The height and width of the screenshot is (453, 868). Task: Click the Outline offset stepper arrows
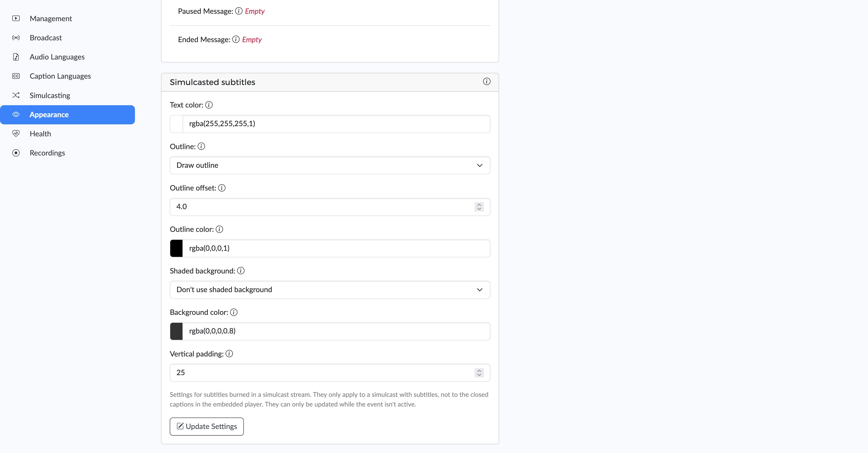(x=479, y=207)
